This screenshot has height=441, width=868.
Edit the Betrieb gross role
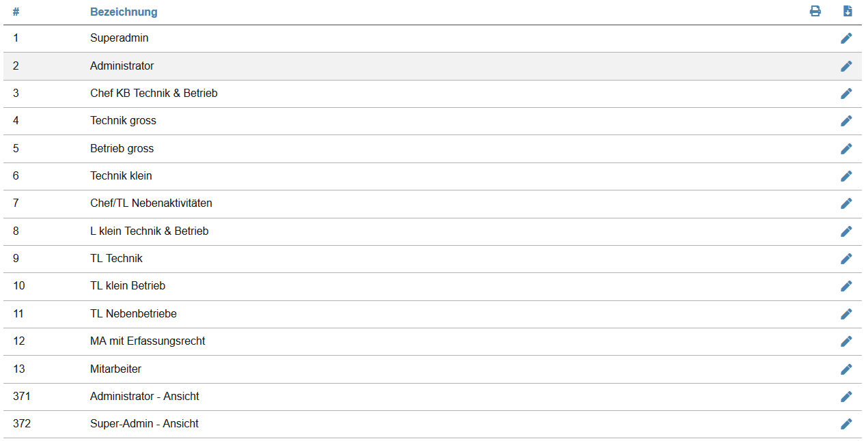click(846, 149)
